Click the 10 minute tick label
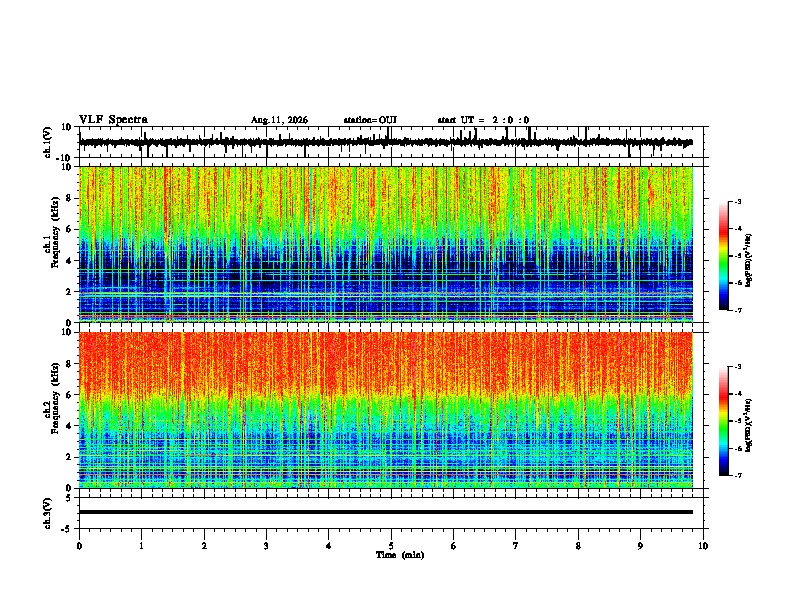This screenshot has height=612, width=792. click(x=703, y=546)
